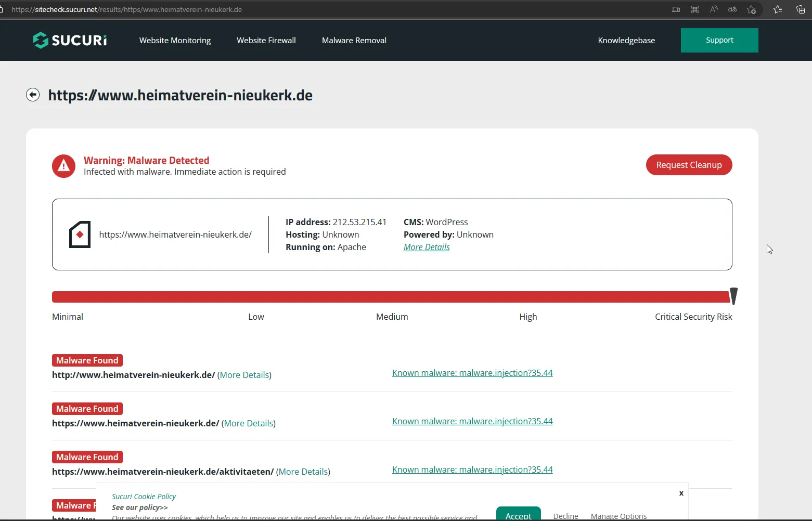The image size is (812, 521).
Task: Open the More Details link under CMS info
Action: pos(427,247)
